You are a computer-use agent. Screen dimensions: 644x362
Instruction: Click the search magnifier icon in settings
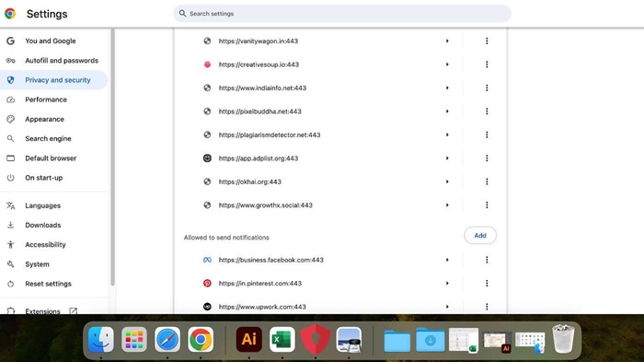point(182,14)
